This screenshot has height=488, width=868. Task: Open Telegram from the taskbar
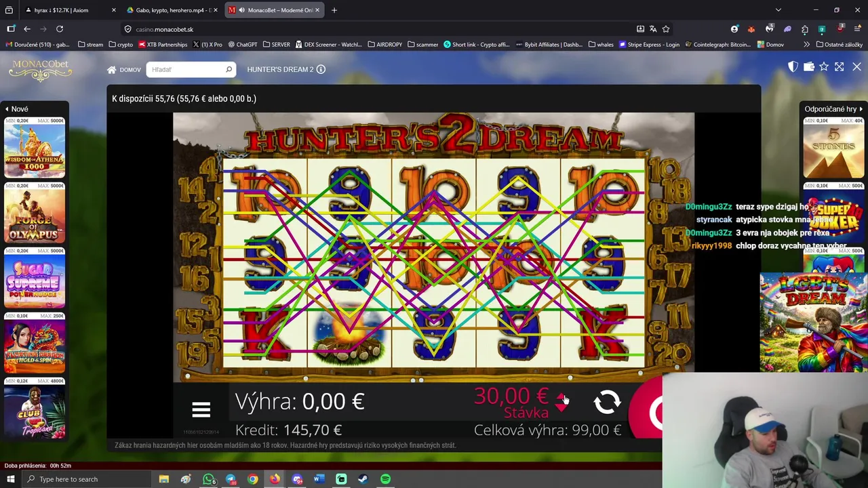tap(231, 479)
